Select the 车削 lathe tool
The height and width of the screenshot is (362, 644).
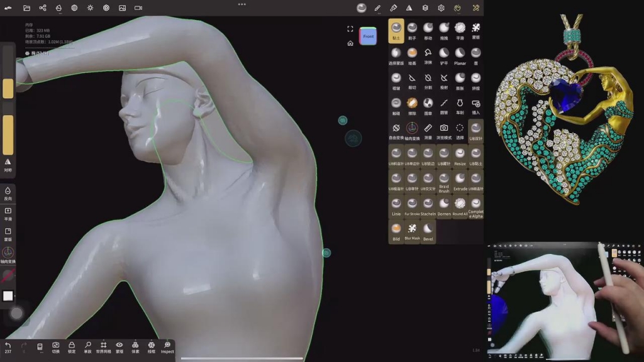(460, 106)
